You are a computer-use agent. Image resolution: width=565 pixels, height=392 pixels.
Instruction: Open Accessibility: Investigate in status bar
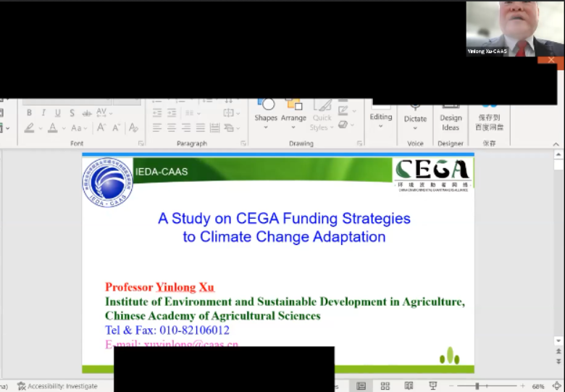point(56,386)
